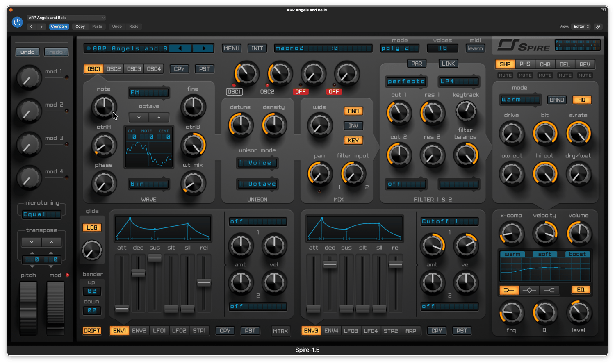
Task: Click the ENV3 envelope curve display
Action: pos(355,228)
